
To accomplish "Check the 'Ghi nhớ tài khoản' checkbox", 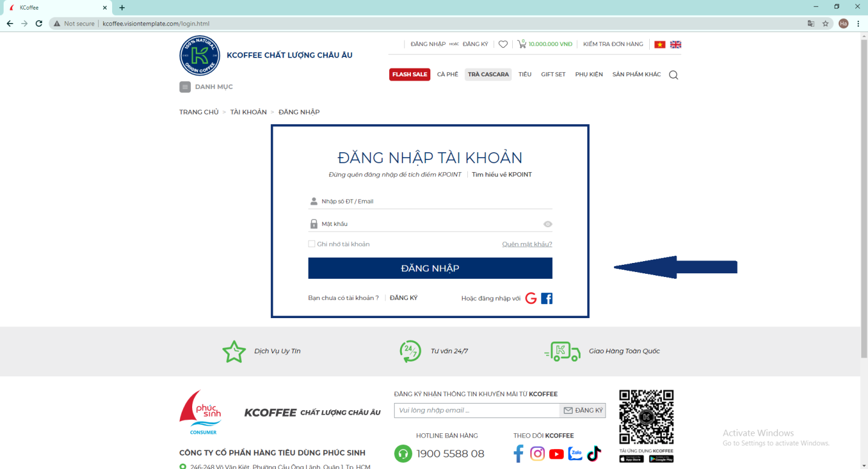I will click(x=312, y=244).
